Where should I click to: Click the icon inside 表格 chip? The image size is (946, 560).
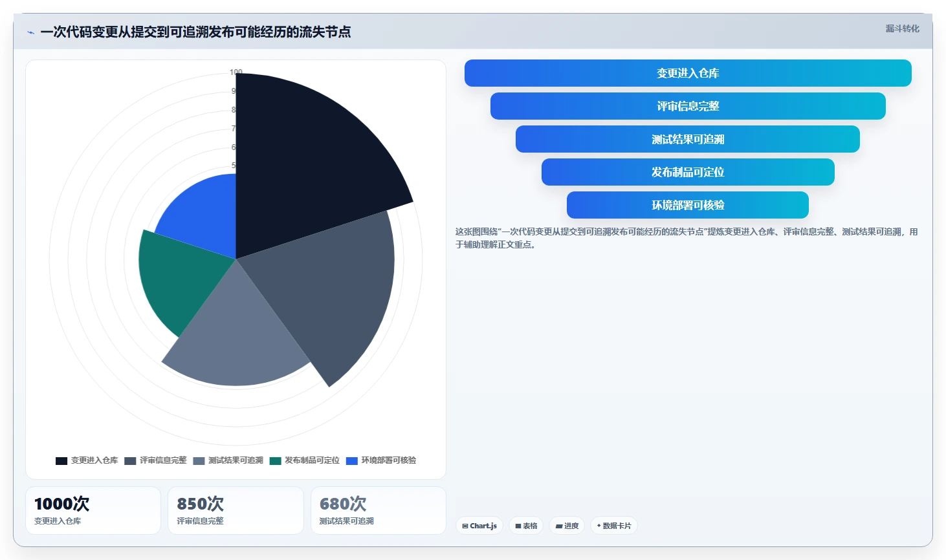point(518,526)
